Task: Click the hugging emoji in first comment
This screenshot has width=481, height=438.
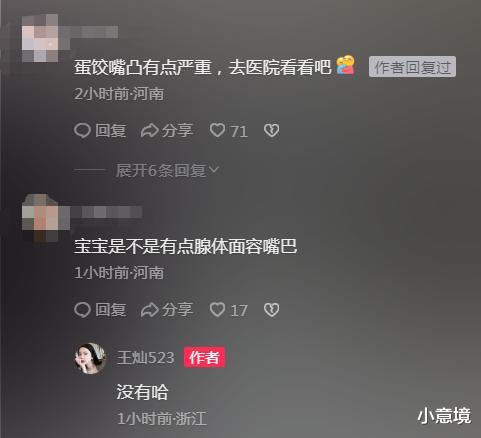Action: pyautogui.click(x=346, y=65)
